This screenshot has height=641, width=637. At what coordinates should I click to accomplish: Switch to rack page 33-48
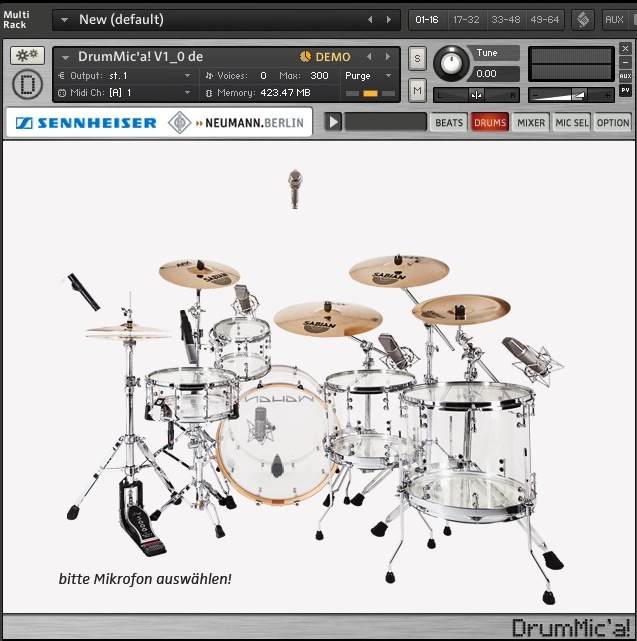506,20
